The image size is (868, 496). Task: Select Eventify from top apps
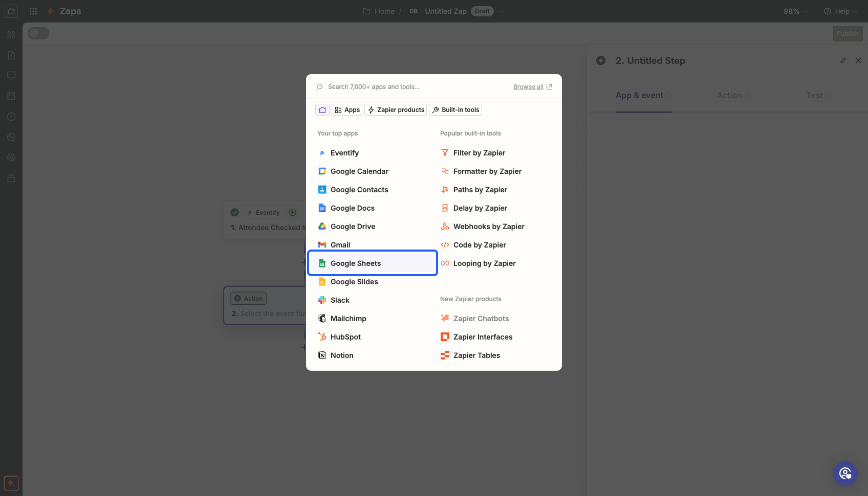click(372, 153)
